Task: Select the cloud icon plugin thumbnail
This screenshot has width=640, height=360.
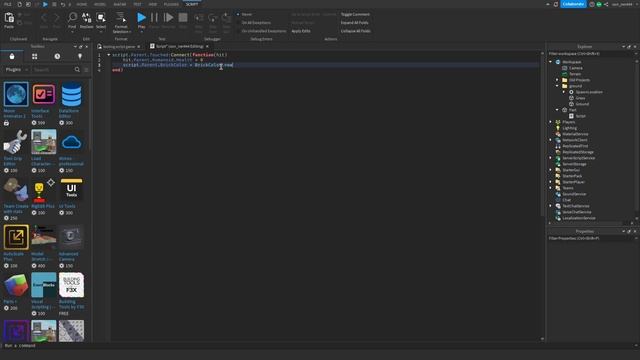Action: point(71,142)
